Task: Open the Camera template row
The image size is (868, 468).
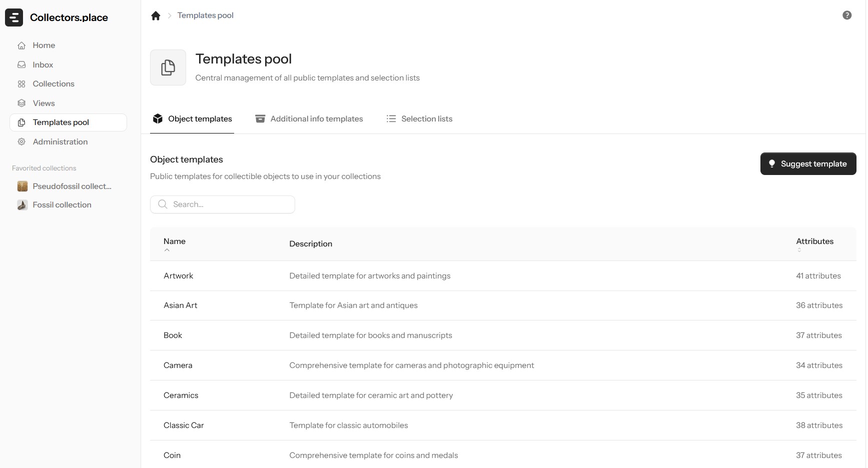Action: pyautogui.click(x=178, y=365)
